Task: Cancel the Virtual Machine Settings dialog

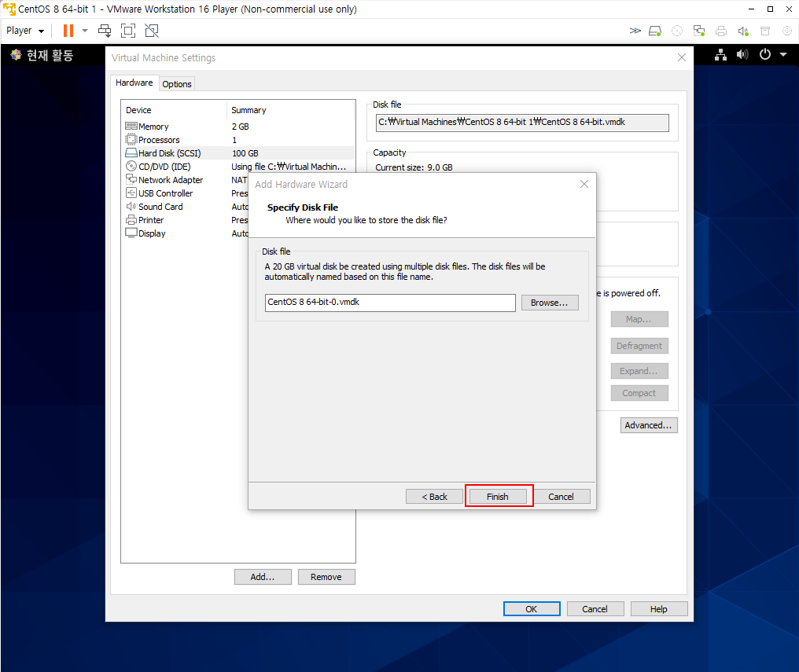Action: tap(595, 609)
